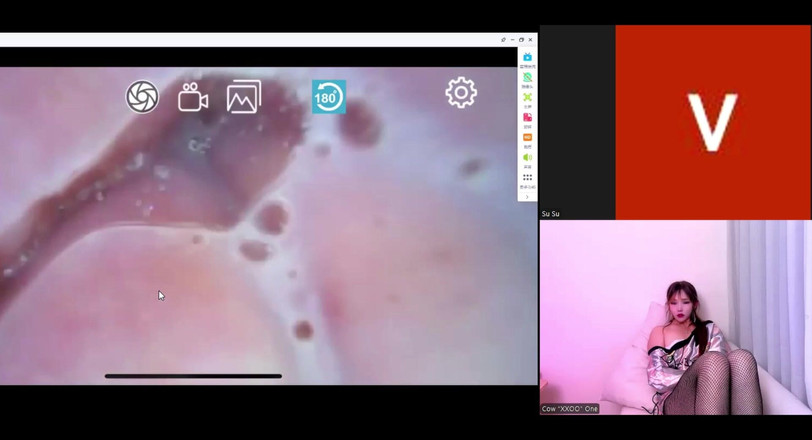Toggle the green speaker sound icon
This screenshot has width=812, height=440.
click(x=527, y=158)
